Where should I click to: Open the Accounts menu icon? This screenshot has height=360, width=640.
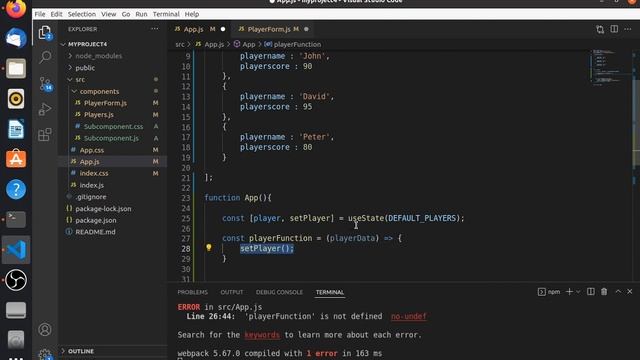tap(45, 329)
